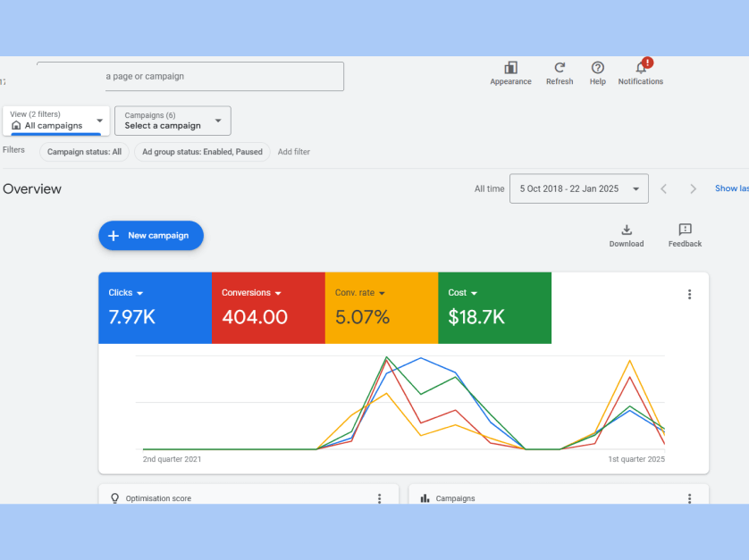Go to the previous date range arrow

[x=663, y=189]
